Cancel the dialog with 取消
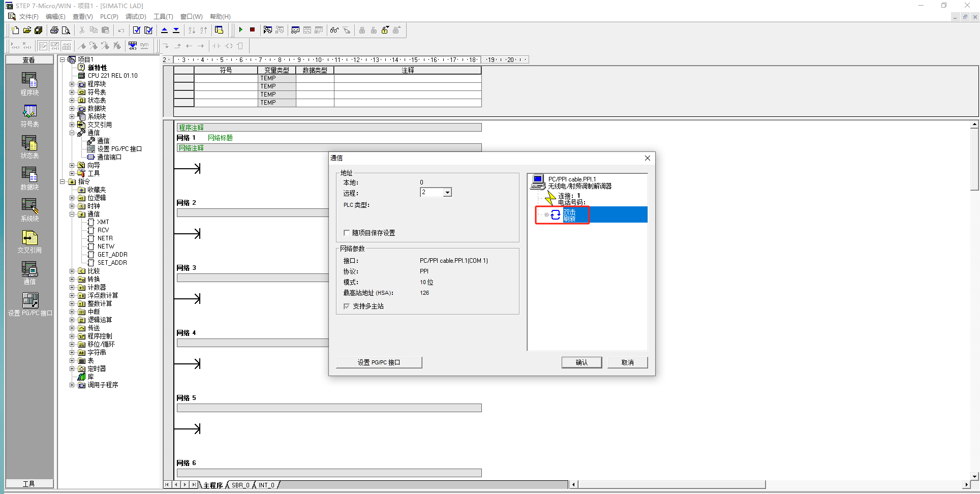 (627, 362)
